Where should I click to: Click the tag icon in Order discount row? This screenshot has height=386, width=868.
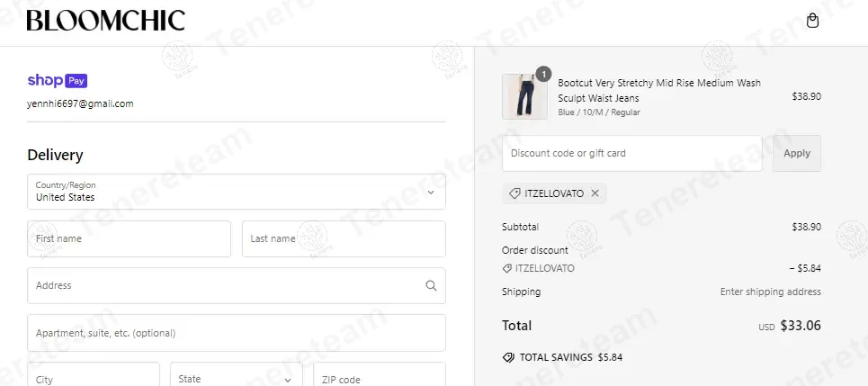coord(506,269)
